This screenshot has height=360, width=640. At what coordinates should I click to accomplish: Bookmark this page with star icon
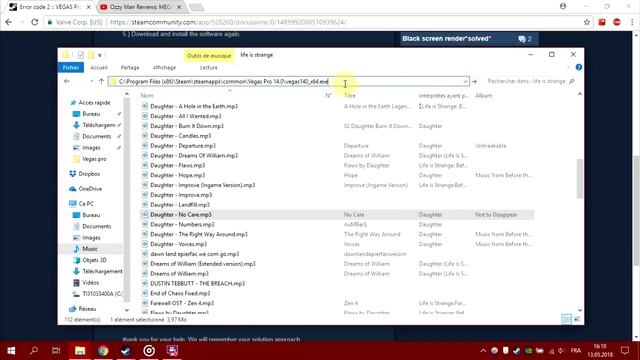tap(587, 22)
